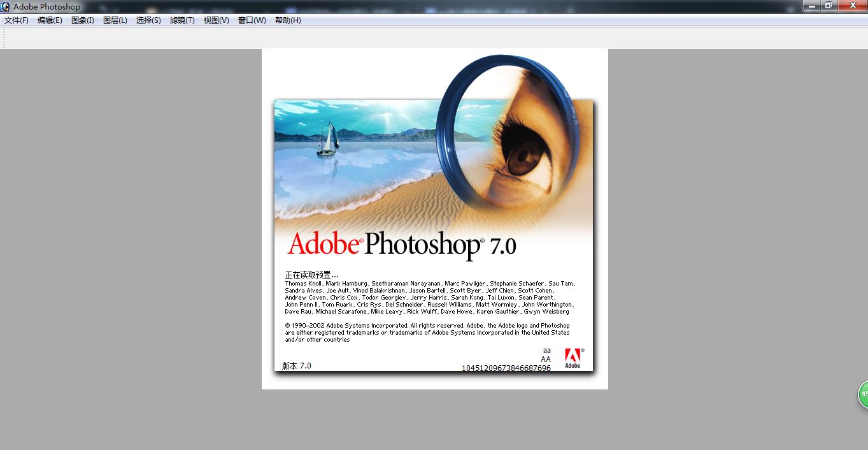Click the "Gwyn Weisberg" credit name
Screen dimensions: 868x450
coord(546,312)
